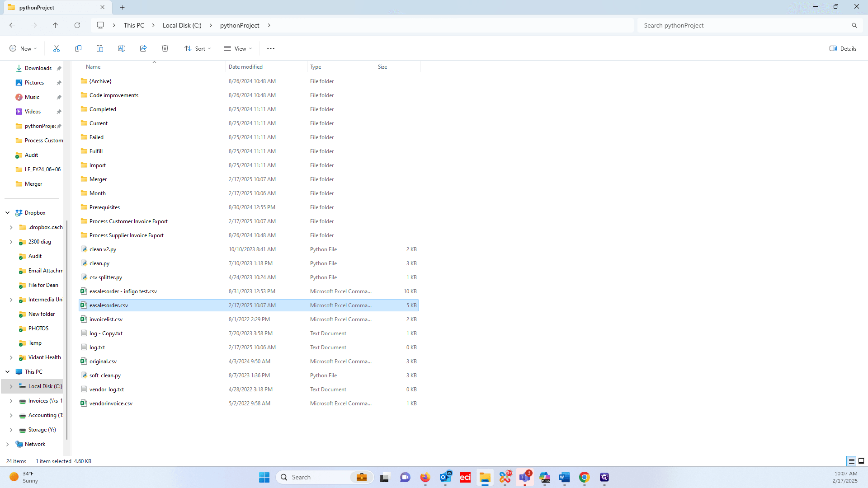Open the Task View taskbar icon
The width and height of the screenshot is (868, 488).
(385, 477)
